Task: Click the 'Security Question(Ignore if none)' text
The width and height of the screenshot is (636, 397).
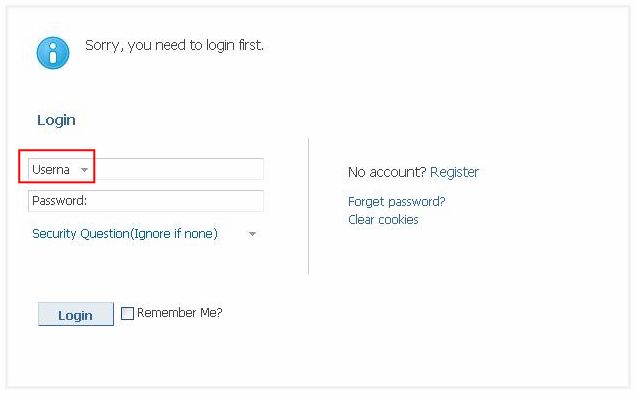Action: (125, 234)
